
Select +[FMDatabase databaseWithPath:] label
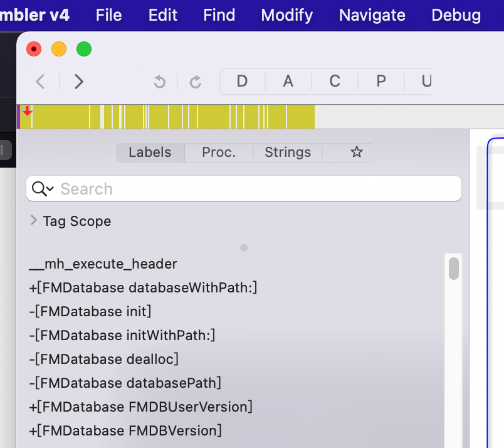tap(143, 288)
